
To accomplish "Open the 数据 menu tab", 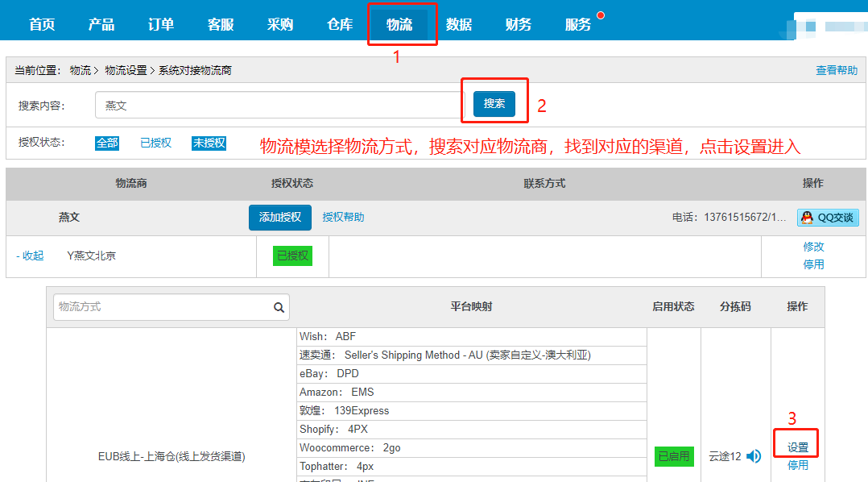I will pyautogui.click(x=459, y=24).
